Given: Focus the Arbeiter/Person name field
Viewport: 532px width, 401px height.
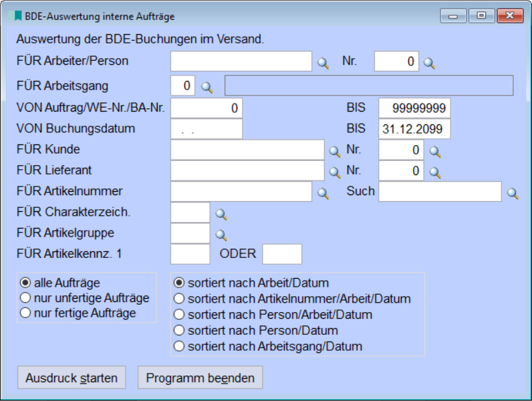Looking at the screenshot, I should click(241, 61).
